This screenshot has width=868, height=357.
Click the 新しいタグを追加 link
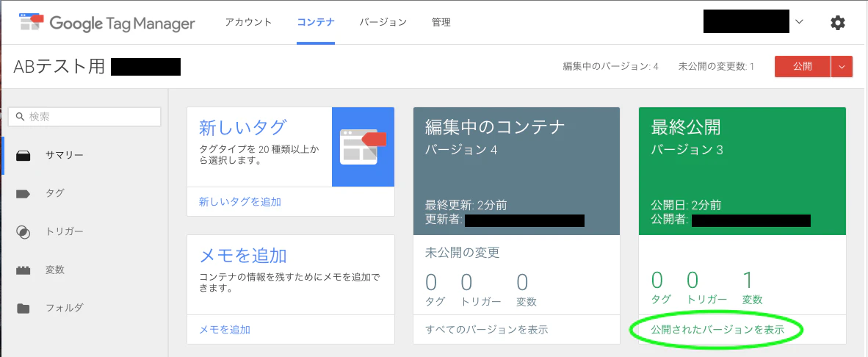240,202
